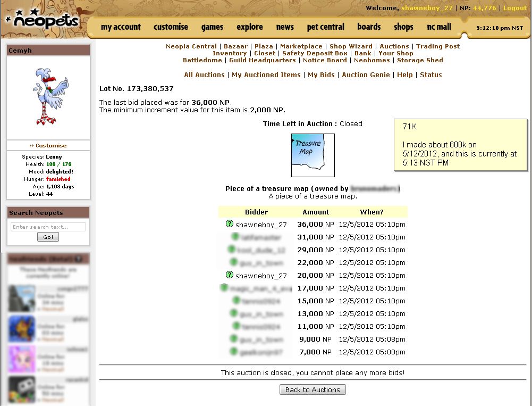Select the 31,000 NP bid amount
The image size is (532, 406).
[316, 237]
